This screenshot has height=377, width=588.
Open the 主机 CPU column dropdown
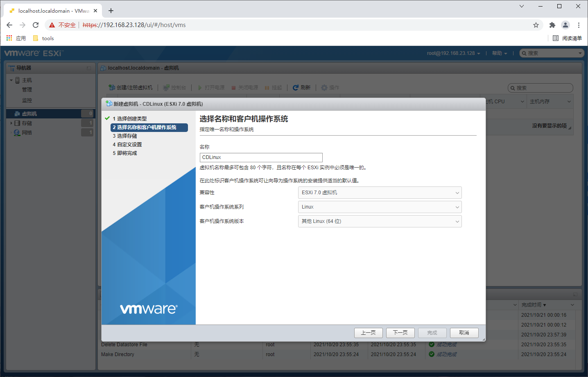click(x=522, y=102)
